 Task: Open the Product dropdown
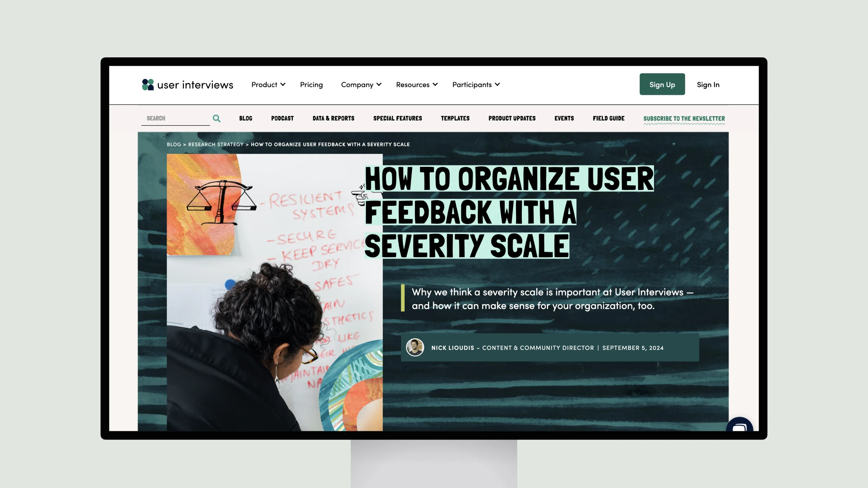[x=267, y=84]
